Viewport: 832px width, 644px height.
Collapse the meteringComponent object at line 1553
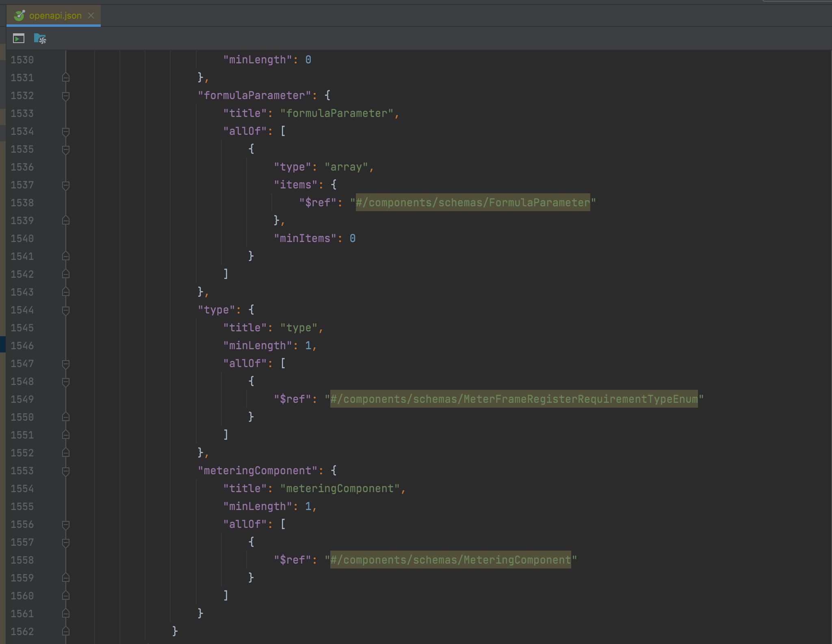tap(66, 471)
